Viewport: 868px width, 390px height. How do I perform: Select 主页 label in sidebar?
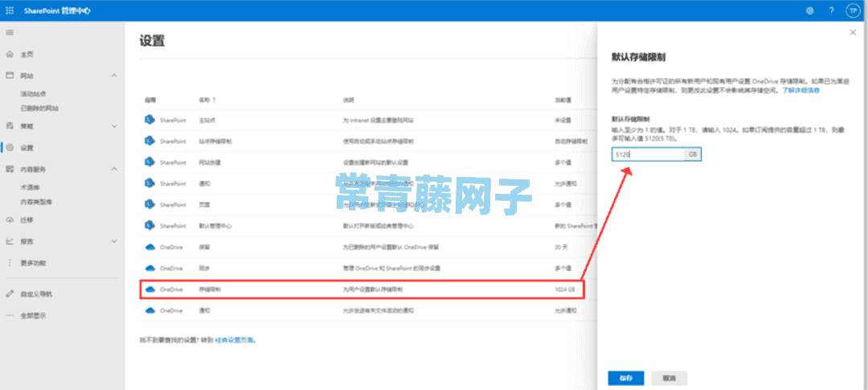27,55
